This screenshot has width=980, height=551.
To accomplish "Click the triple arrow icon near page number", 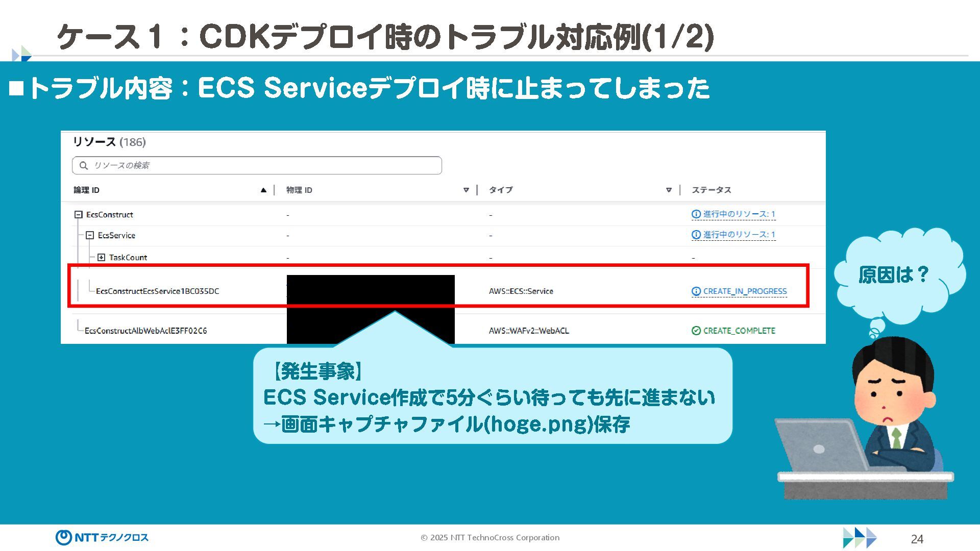I will click(x=860, y=538).
